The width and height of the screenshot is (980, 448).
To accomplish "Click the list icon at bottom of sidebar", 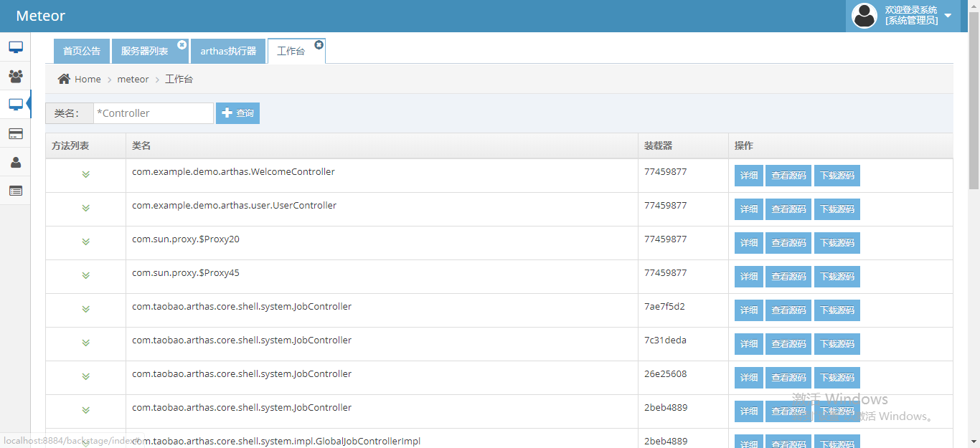I will (x=15, y=191).
